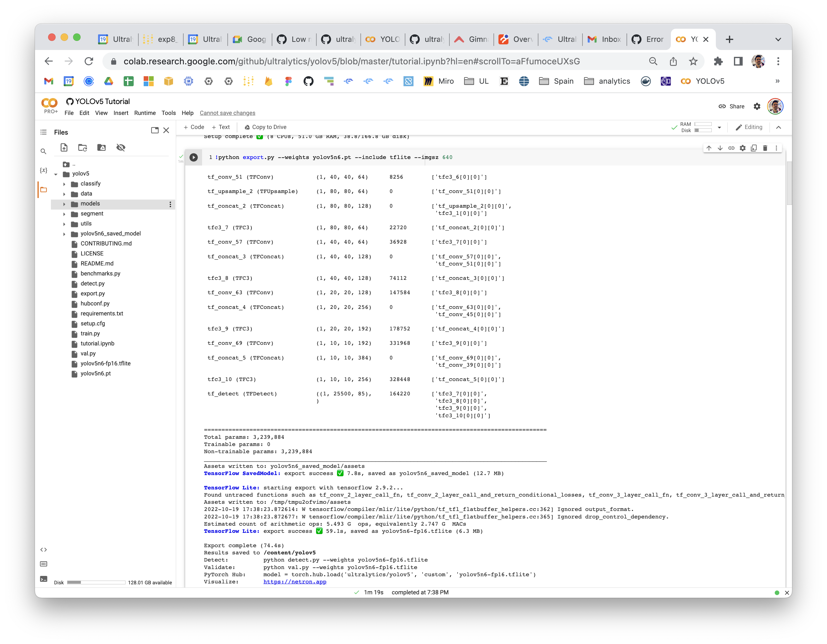Copy link to the cell
The width and height of the screenshot is (827, 644).
click(731, 148)
